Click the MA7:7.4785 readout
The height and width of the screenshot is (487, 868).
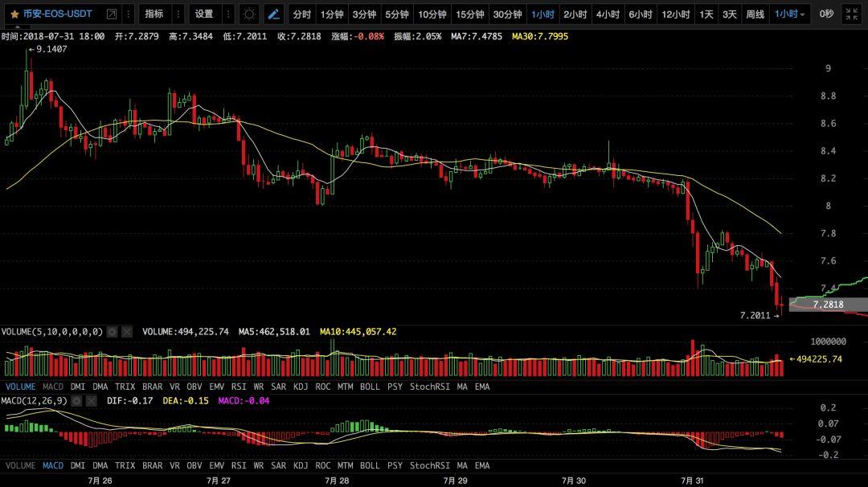click(x=477, y=36)
